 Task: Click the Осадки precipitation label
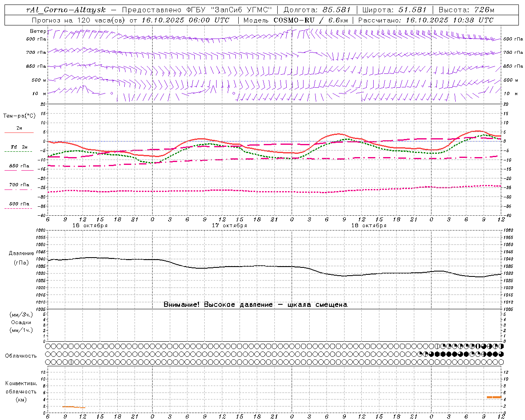pyautogui.click(x=21, y=322)
